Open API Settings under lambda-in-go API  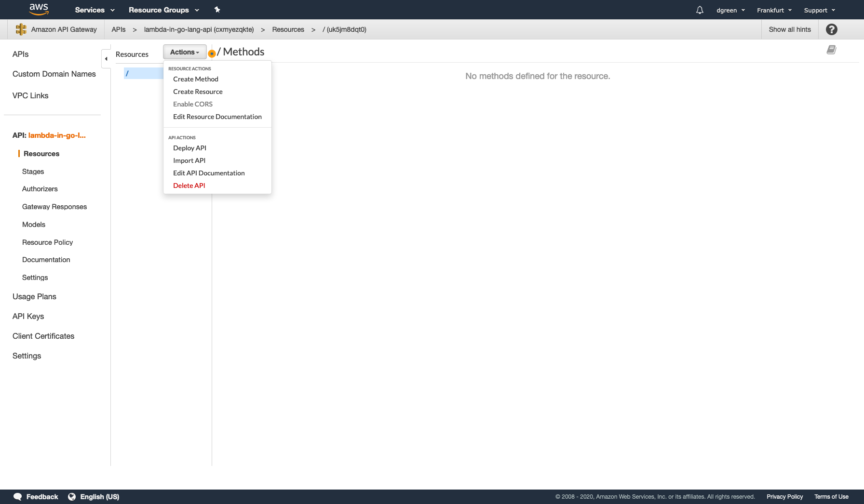click(35, 278)
